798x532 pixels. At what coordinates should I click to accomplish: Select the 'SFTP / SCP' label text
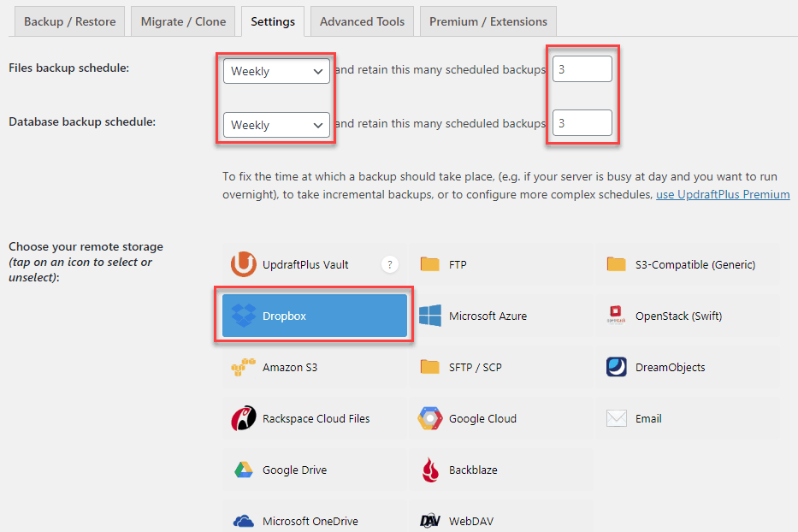point(476,367)
